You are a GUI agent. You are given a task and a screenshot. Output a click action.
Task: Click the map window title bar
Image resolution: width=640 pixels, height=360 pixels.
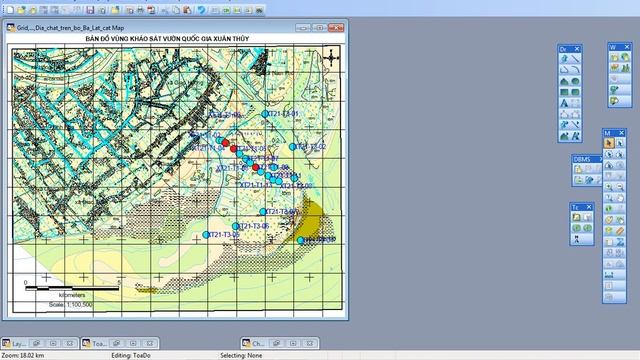click(176, 28)
